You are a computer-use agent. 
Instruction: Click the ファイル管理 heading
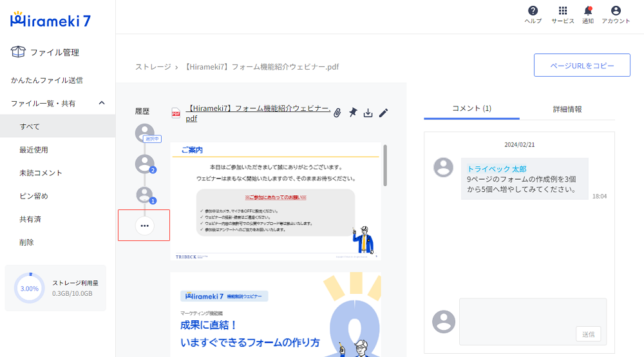click(x=55, y=52)
